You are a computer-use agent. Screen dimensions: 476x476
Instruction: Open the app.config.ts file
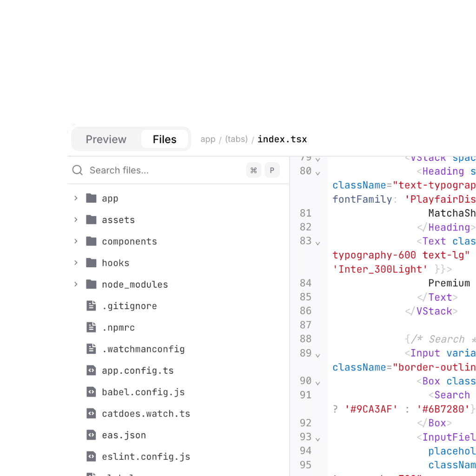pos(178,370)
